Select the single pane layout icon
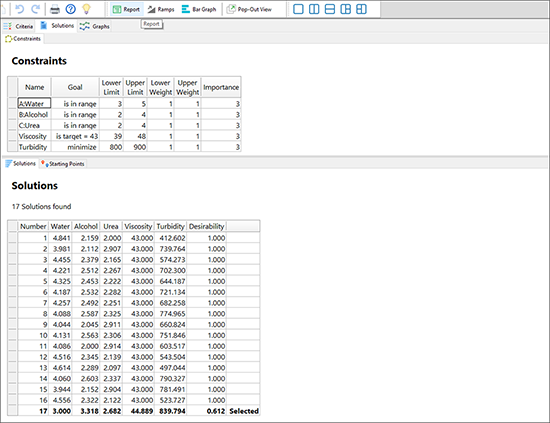The image size is (550, 423). click(x=298, y=9)
